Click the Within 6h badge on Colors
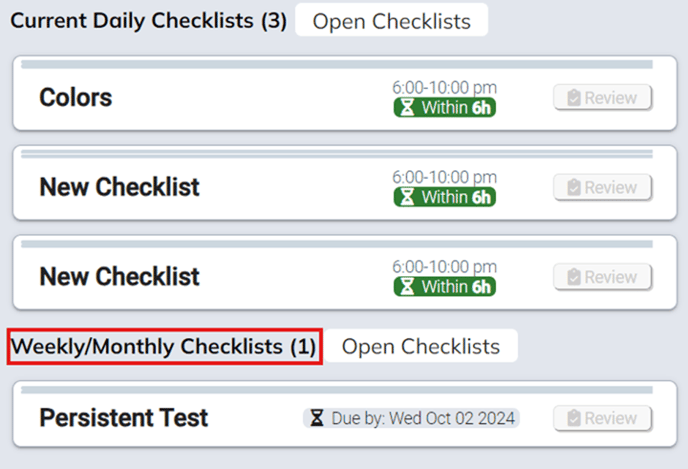The width and height of the screenshot is (688, 469). pos(444,108)
